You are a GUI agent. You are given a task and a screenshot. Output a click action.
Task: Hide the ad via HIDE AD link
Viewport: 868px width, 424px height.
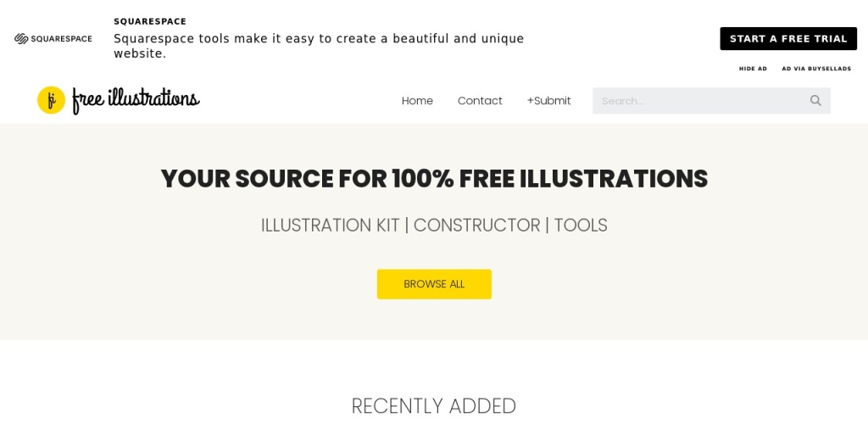coord(753,69)
